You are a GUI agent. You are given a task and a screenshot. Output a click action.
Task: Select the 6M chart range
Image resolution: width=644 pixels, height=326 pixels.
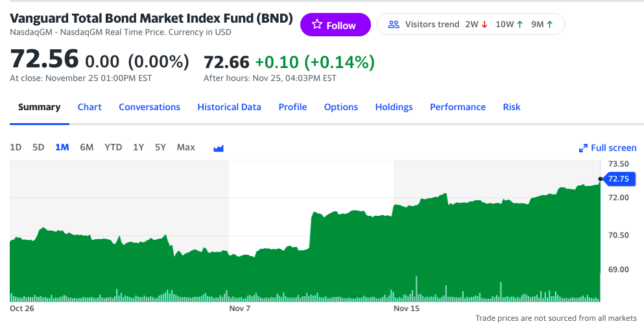(87, 147)
